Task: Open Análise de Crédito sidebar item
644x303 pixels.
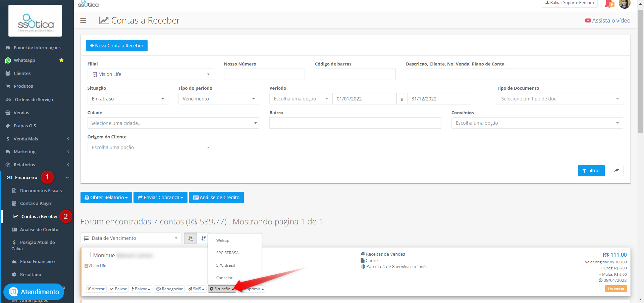Action: pos(39,229)
